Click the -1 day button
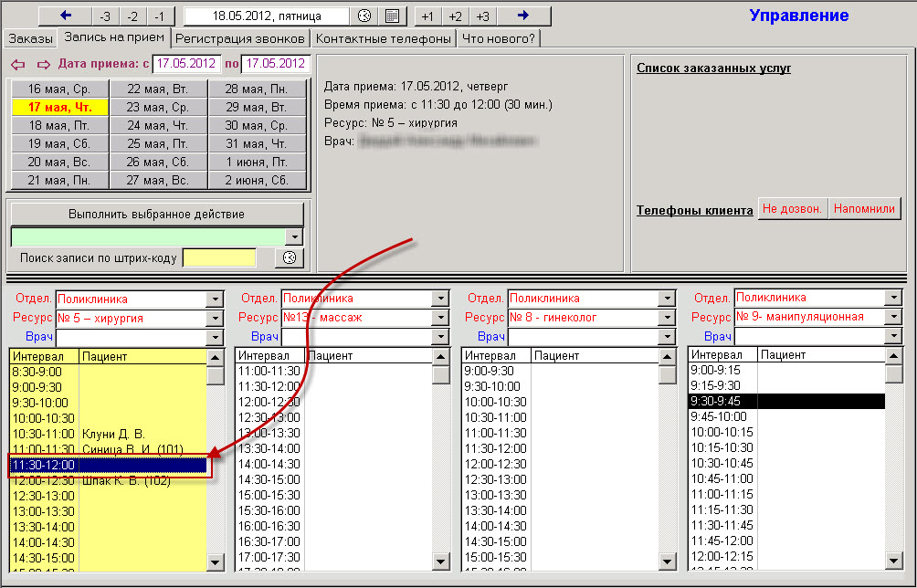This screenshot has height=588, width=917. click(160, 16)
